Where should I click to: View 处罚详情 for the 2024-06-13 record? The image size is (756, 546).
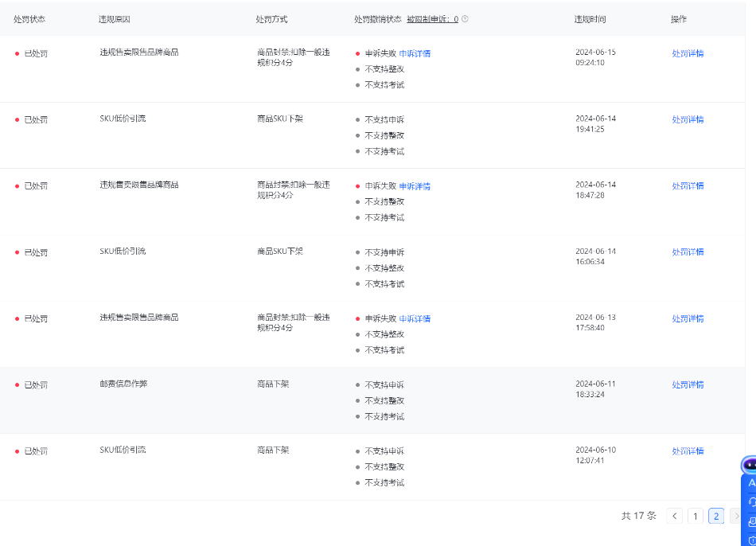[x=688, y=318]
